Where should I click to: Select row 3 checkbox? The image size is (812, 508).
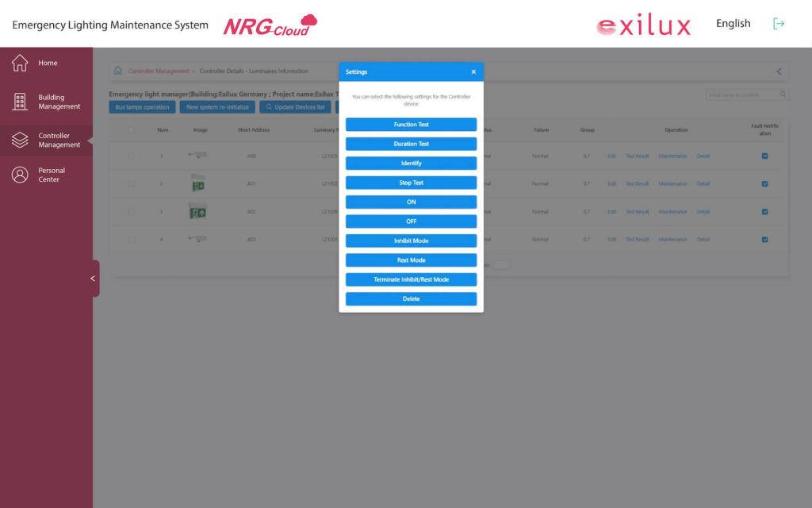(131, 212)
